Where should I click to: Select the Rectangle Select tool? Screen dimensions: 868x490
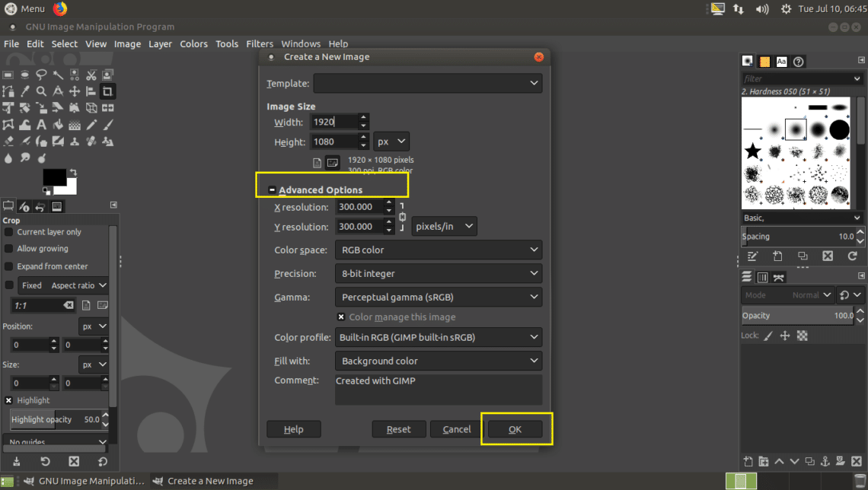(8, 75)
